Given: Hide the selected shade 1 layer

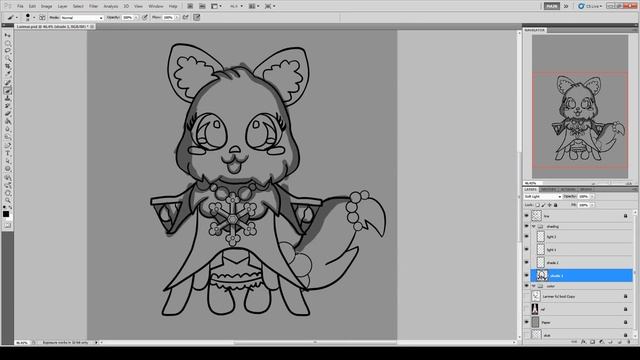Looking at the screenshot, I should pos(527,276).
